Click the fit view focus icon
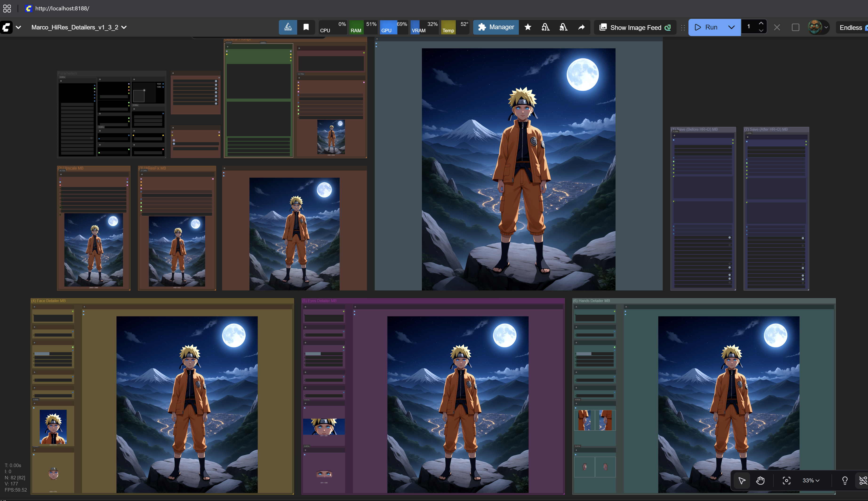 point(787,480)
